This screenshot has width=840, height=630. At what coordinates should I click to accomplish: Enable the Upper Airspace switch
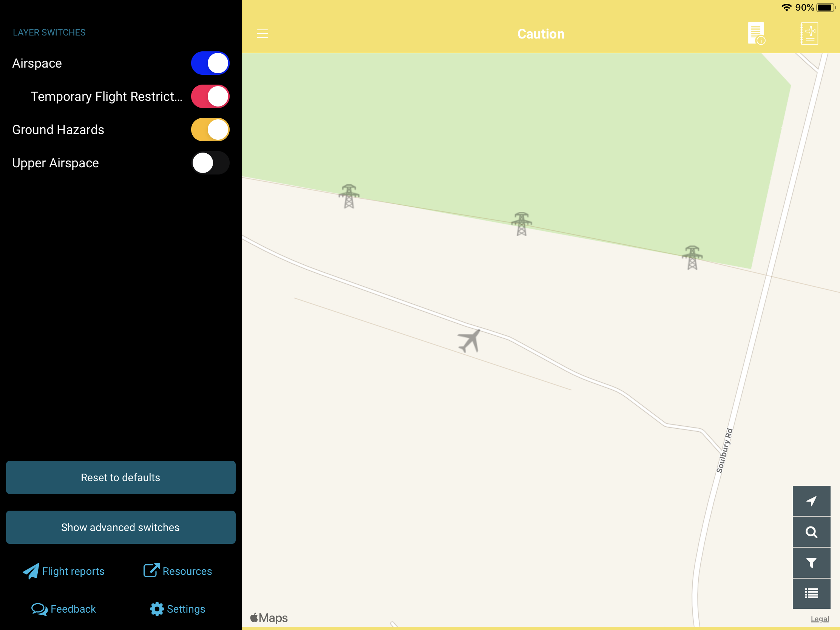click(210, 163)
